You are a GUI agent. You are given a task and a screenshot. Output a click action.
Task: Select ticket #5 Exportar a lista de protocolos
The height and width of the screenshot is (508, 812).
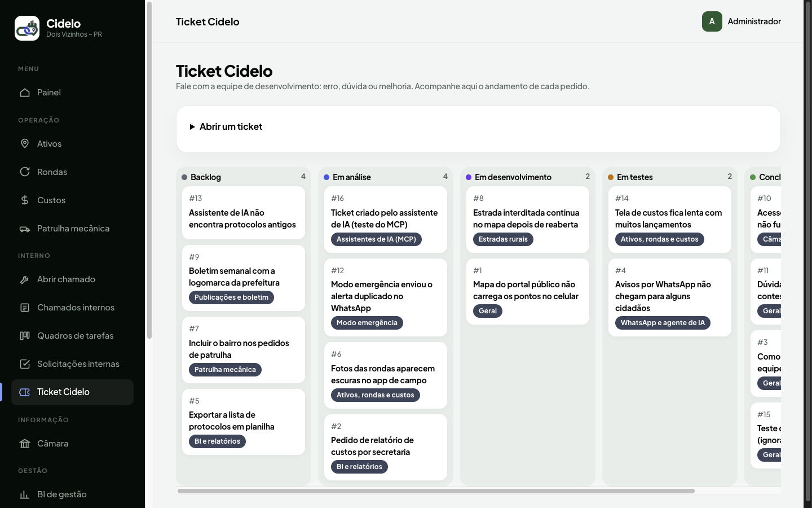tap(244, 422)
